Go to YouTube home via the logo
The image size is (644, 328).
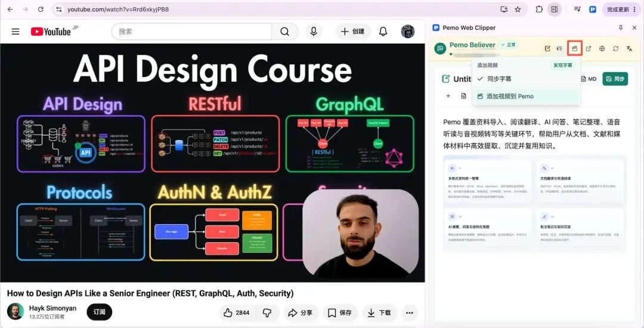(51, 32)
